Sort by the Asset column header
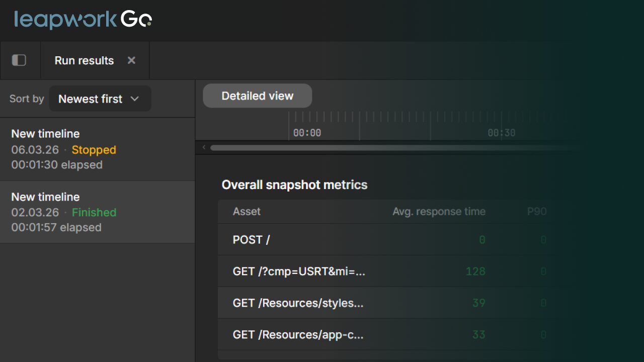The image size is (644, 362). tap(247, 212)
